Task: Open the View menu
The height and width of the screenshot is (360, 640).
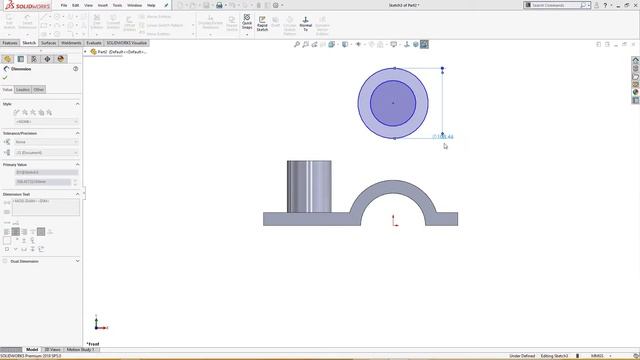Action: click(88, 5)
